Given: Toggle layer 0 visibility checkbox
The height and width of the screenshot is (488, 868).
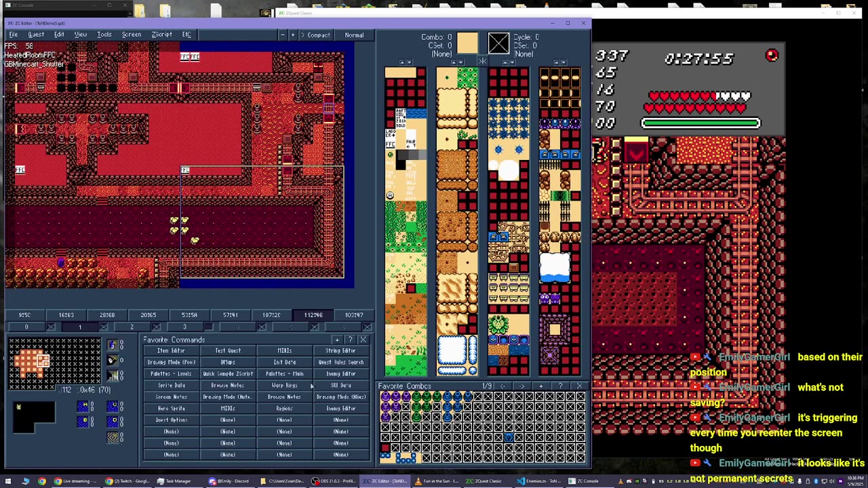Looking at the screenshot, I should [51, 327].
